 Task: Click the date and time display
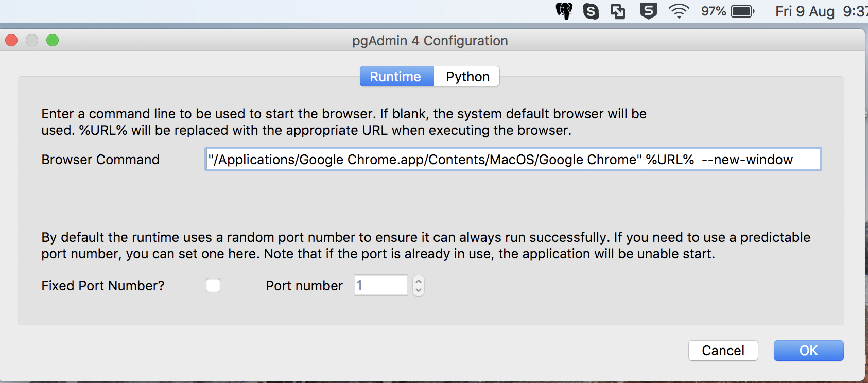pos(820,11)
